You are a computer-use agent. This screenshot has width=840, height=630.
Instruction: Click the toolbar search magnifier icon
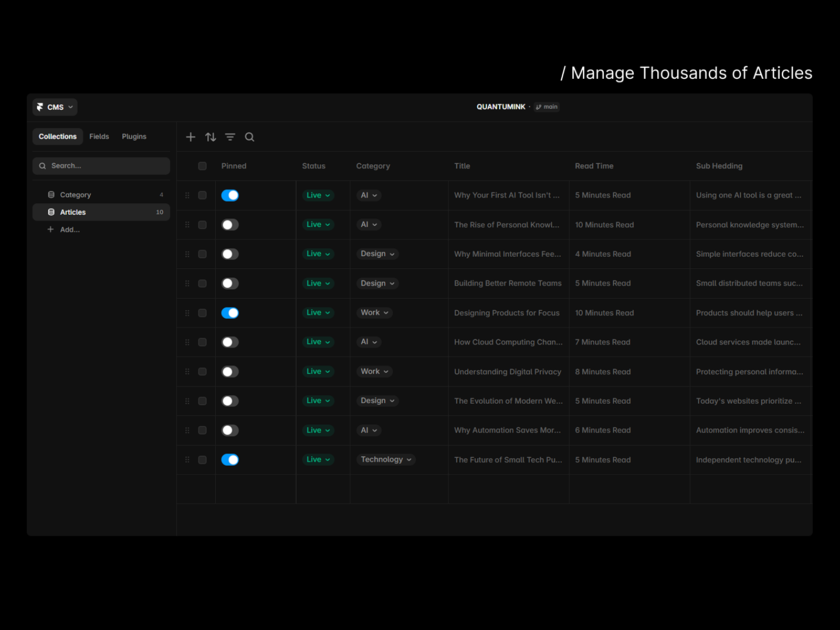coord(249,137)
